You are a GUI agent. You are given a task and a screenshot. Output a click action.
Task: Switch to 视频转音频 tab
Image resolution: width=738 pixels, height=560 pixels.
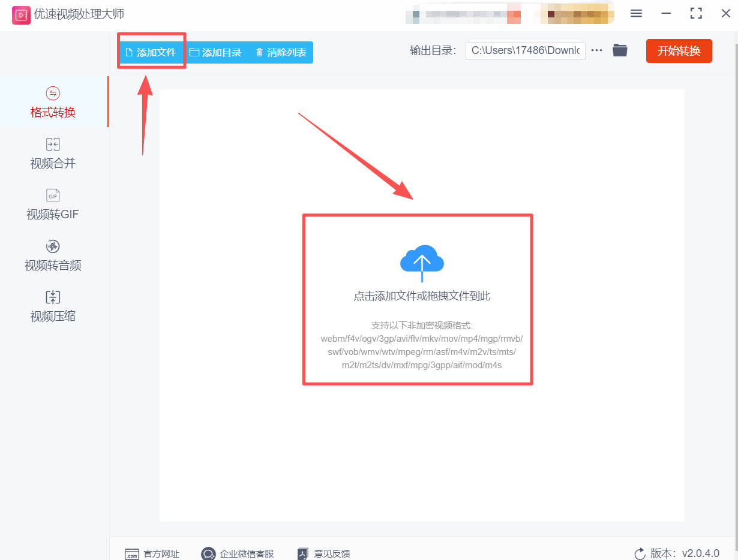[53, 255]
